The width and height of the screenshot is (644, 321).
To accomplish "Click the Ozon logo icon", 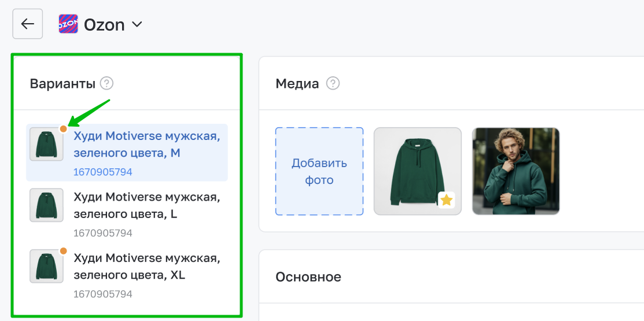I will pos(68,24).
